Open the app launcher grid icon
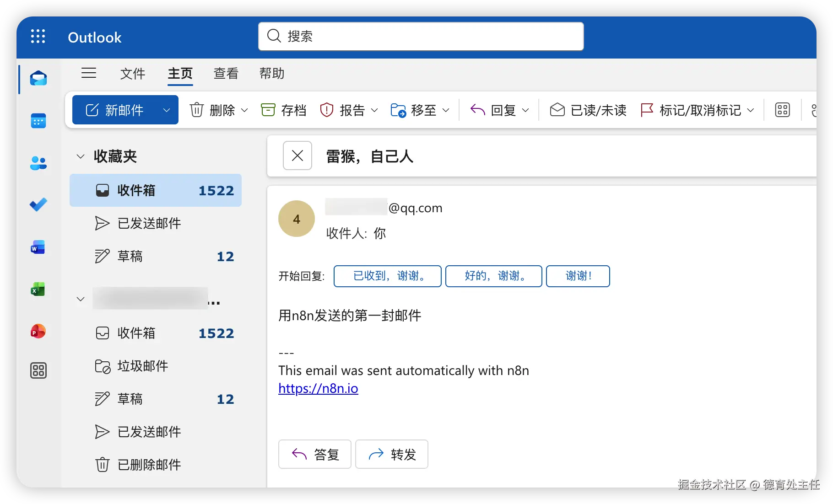This screenshot has width=833, height=504. 38,36
